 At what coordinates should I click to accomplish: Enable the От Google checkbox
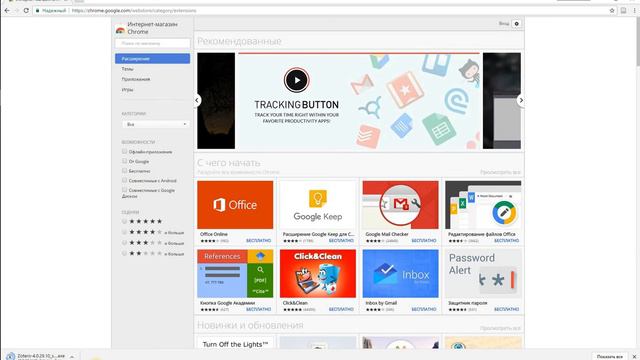click(x=124, y=161)
